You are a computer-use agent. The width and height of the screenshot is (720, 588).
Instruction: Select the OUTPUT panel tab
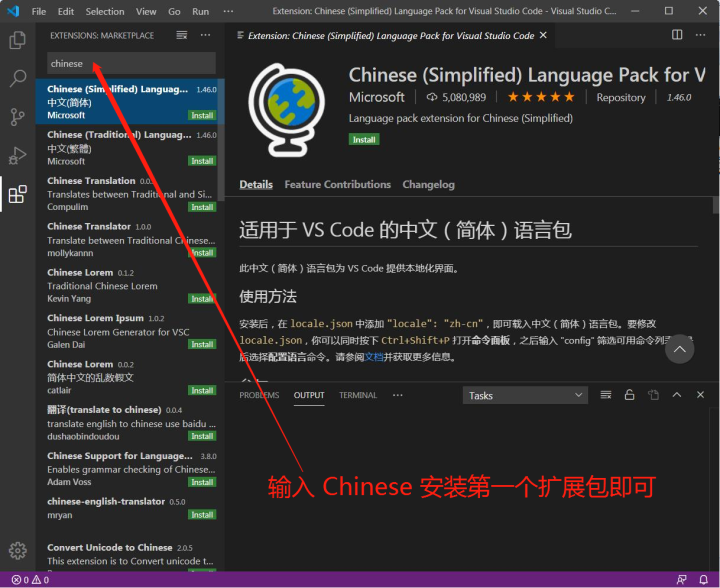[309, 395]
